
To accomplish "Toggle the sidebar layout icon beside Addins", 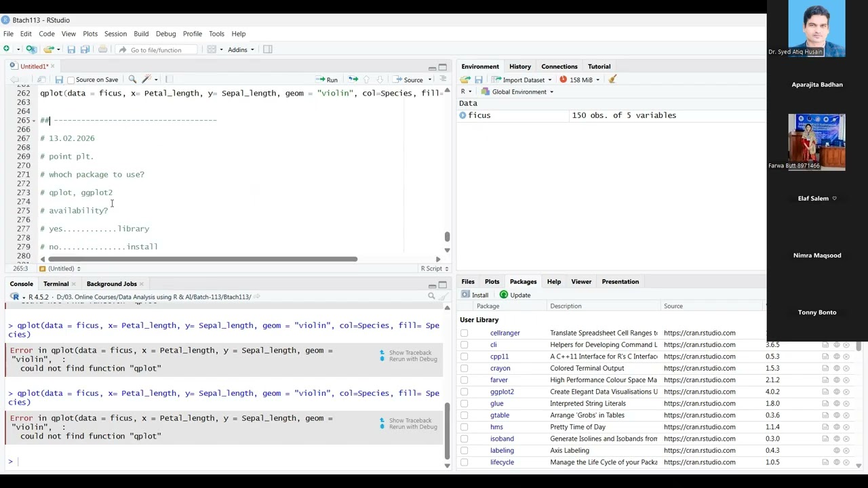I will pyautogui.click(x=268, y=49).
